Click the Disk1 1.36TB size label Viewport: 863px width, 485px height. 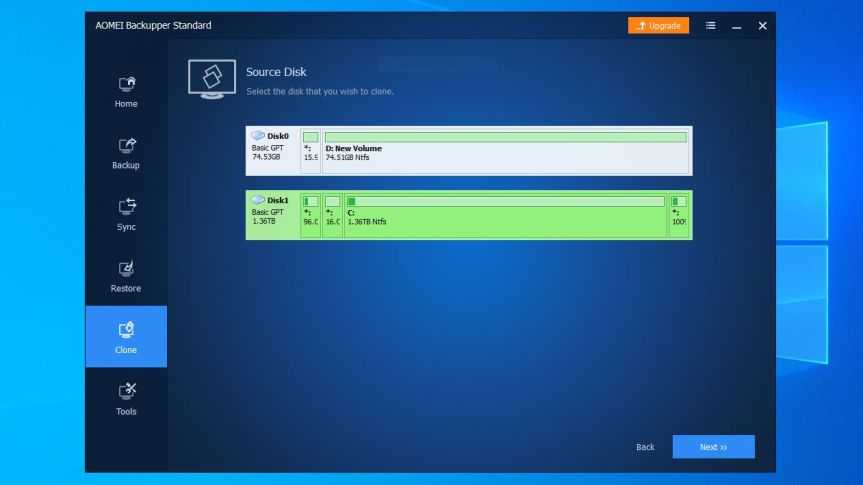click(264, 221)
